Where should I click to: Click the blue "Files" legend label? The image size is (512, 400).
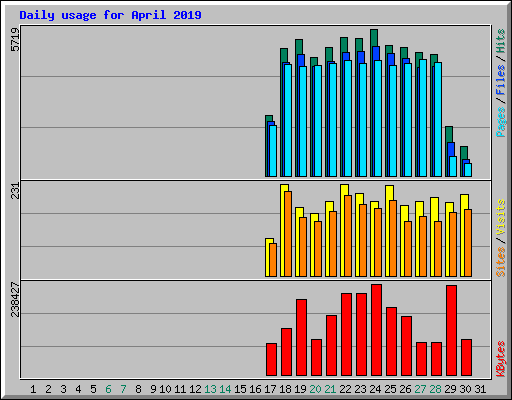(500, 80)
